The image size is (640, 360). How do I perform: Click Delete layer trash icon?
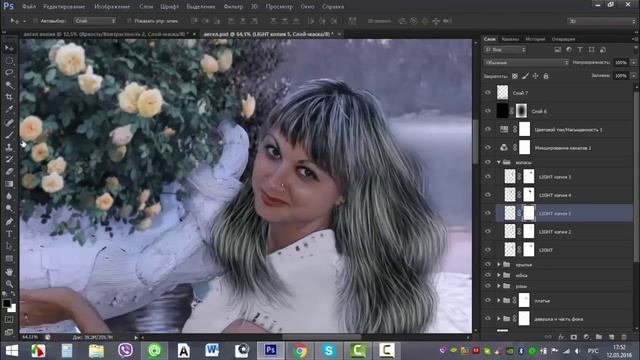pyautogui.click(x=624, y=337)
